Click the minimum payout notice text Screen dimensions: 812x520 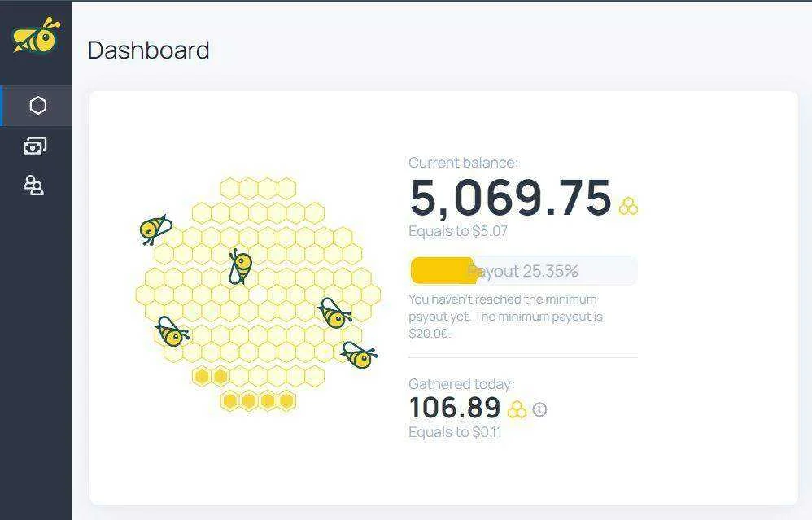(x=505, y=317)
